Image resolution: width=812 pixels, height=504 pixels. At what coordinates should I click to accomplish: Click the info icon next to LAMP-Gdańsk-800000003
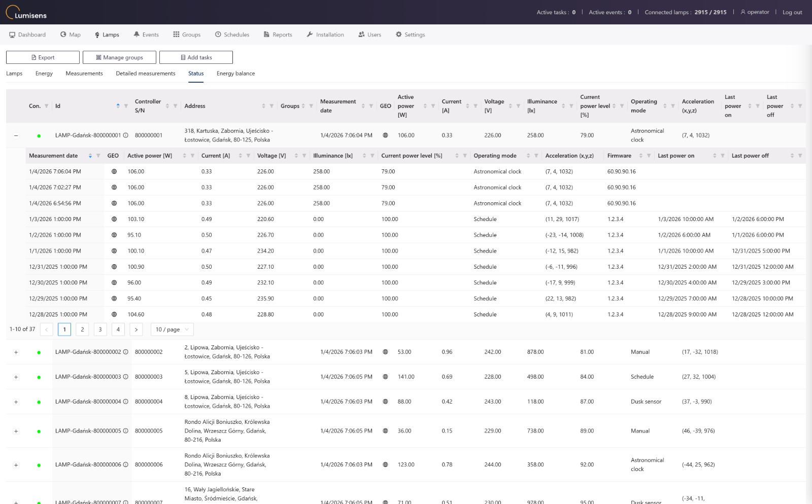(125, 377)
